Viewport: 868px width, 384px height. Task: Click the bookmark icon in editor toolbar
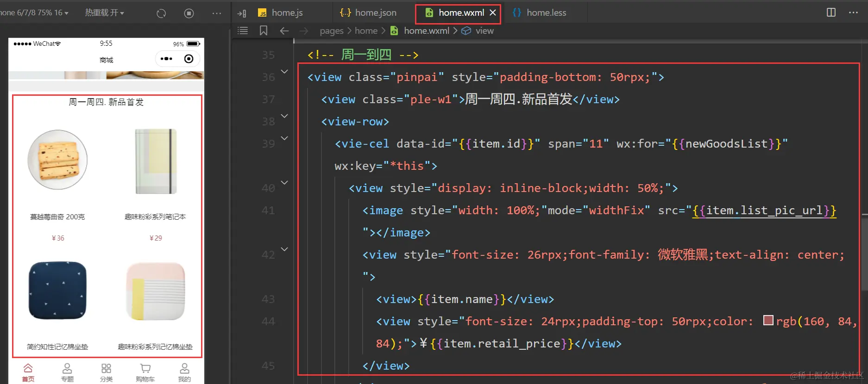point(264,31)
